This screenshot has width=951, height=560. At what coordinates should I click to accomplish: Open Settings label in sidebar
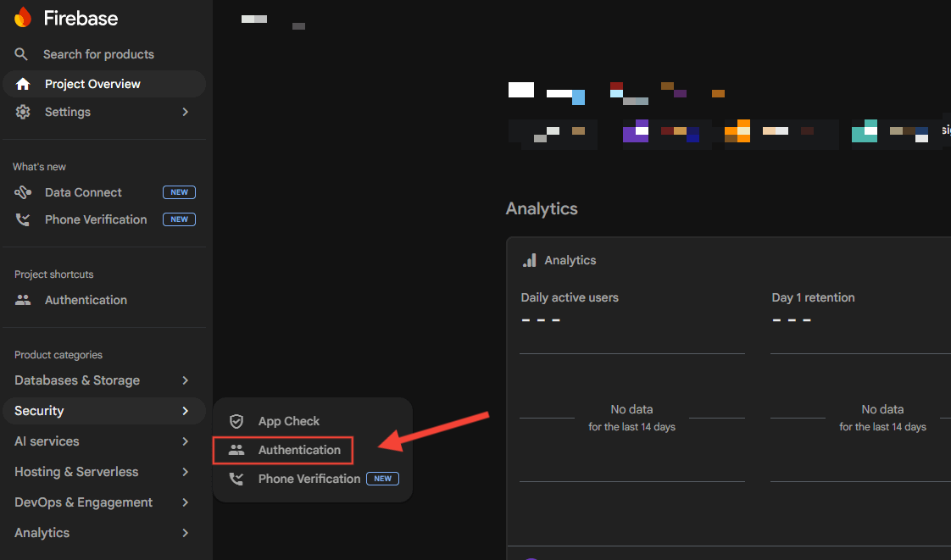67,112
